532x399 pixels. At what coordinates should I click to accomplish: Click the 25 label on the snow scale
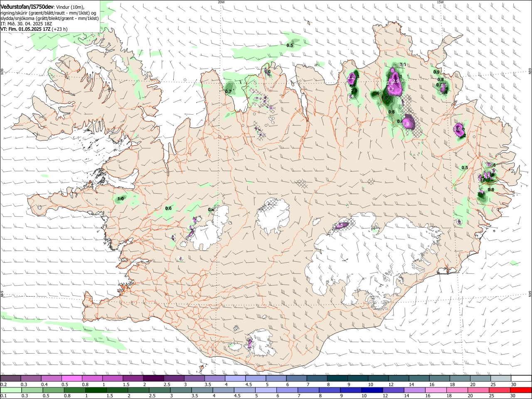493,384
